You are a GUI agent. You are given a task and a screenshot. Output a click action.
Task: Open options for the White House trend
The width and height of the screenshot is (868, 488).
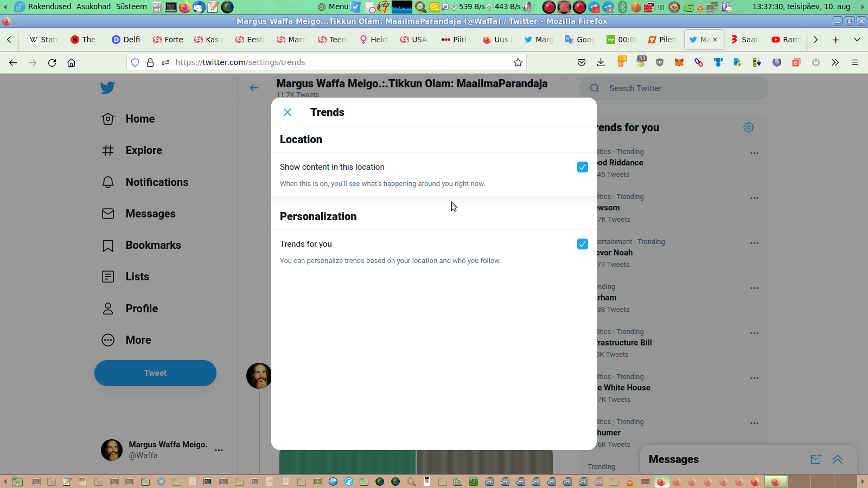click(754, 378)
